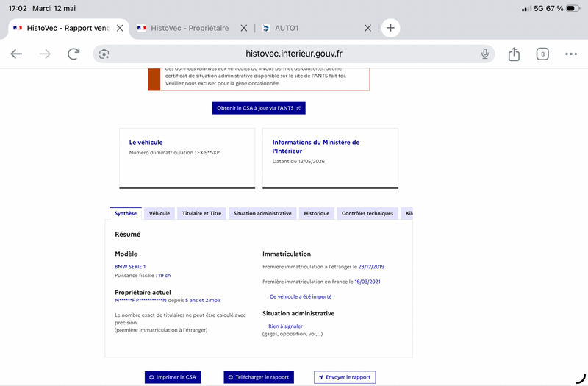Go back with the browser back arrow
The width and height of the screenshot is (588, 386).
click(16, 54)
